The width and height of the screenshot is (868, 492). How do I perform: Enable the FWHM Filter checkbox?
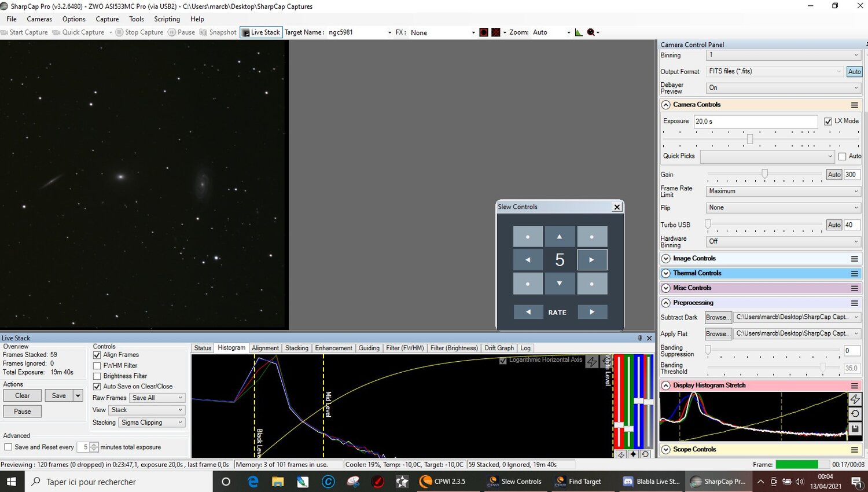point(97,366)
